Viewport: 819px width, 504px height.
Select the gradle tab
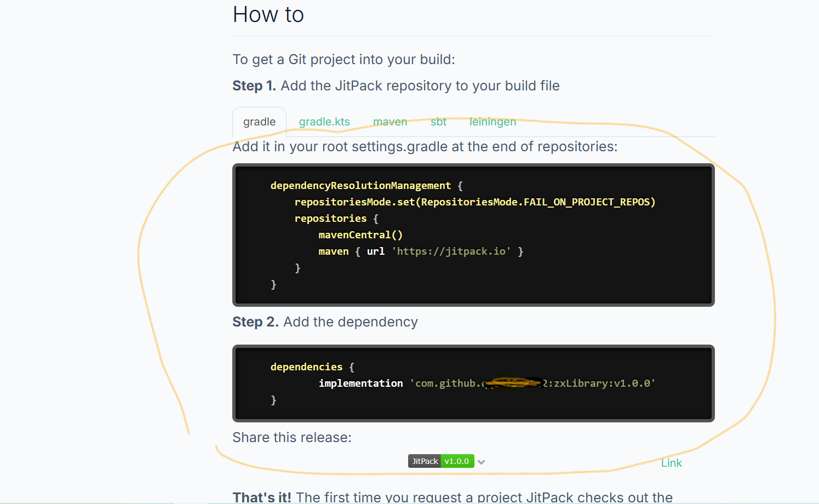pos(259,122)
